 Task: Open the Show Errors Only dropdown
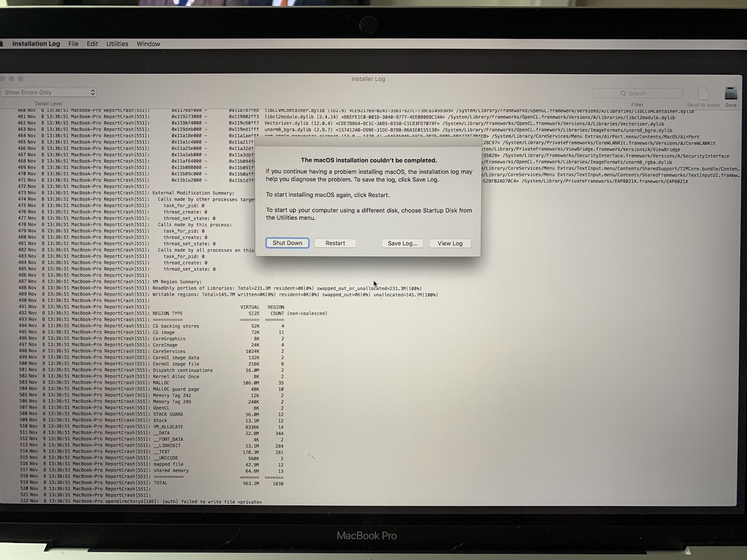[49, 92]
